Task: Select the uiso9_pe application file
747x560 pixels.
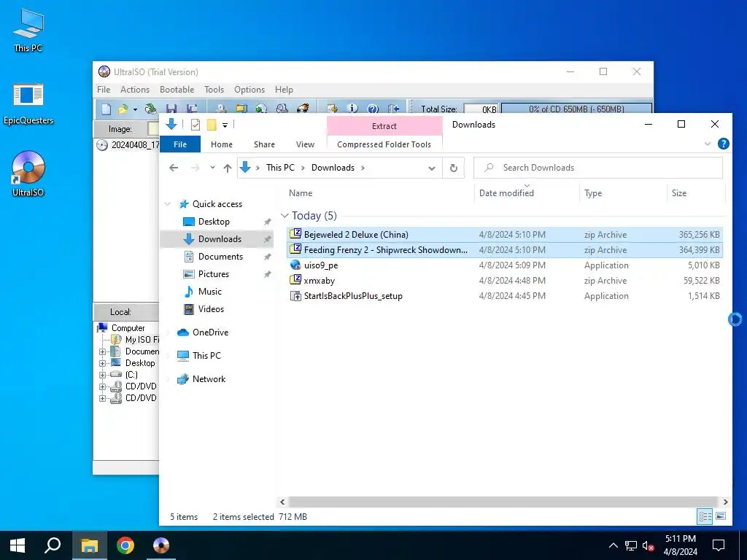Action: [x=505, y=265]
